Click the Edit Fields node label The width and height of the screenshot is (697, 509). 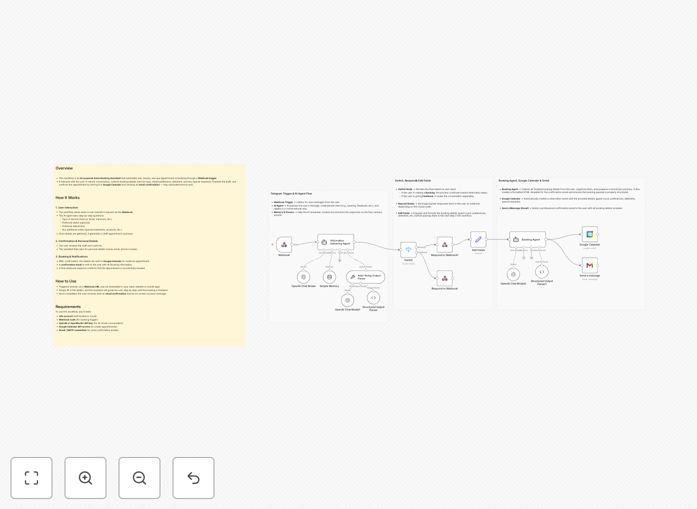tap(478, 250)
